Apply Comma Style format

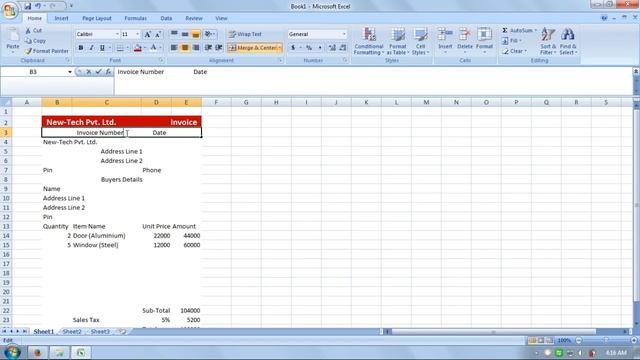320,48
